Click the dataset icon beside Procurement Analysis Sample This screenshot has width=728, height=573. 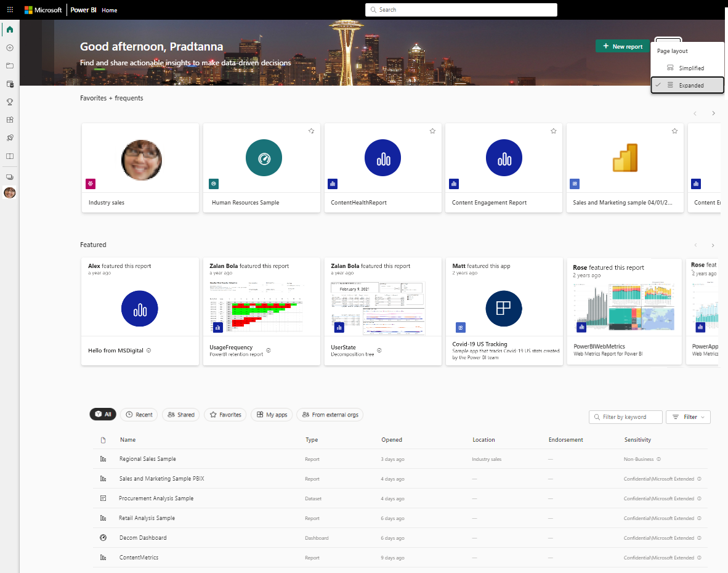pyautogui.click(x=103, y=498)
